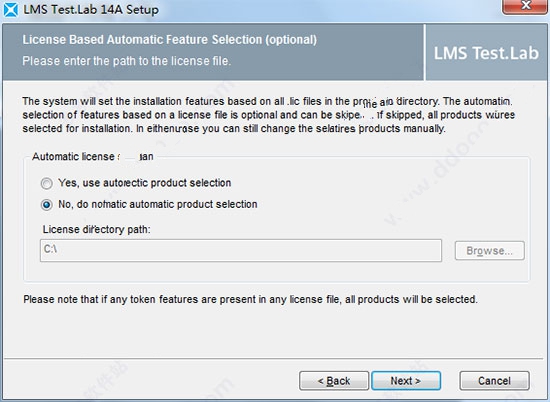The height and width of the screenshot is (402, 550).
Task: Select the No automatic product selection radio button
Action: tap(47, 205)
